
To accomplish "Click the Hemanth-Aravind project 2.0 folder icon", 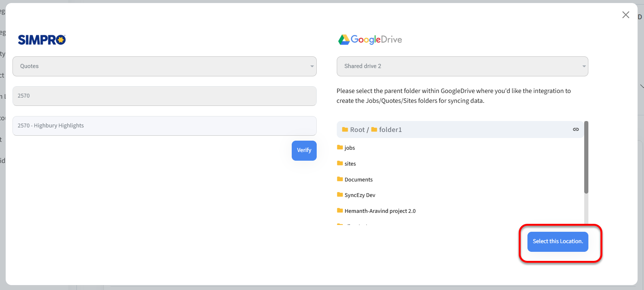I will pos(340,211).
